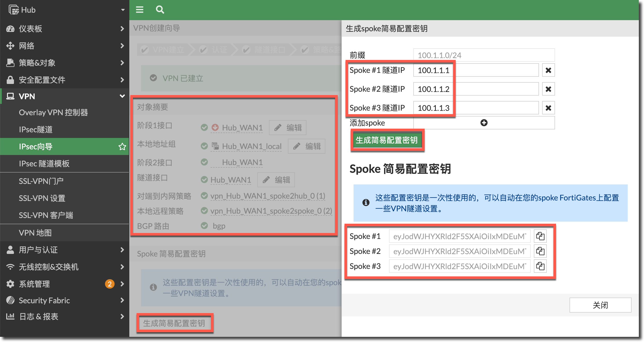Copy the Spoke #3 configuration key
The width and height of the screenshot is (644, 342).
coord(540,266)
